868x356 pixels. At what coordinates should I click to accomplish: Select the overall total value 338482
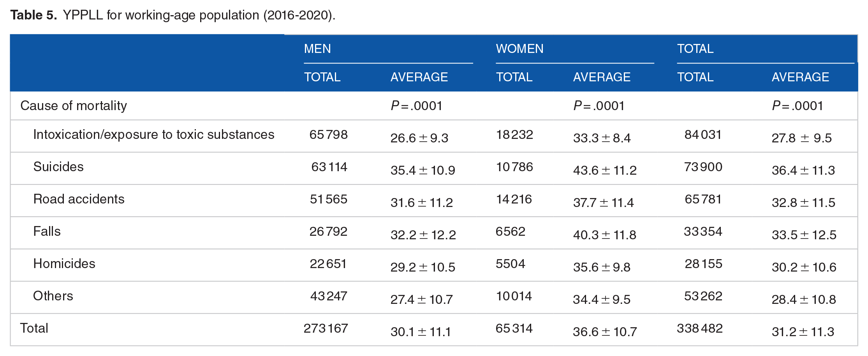(x=700, y=328)
